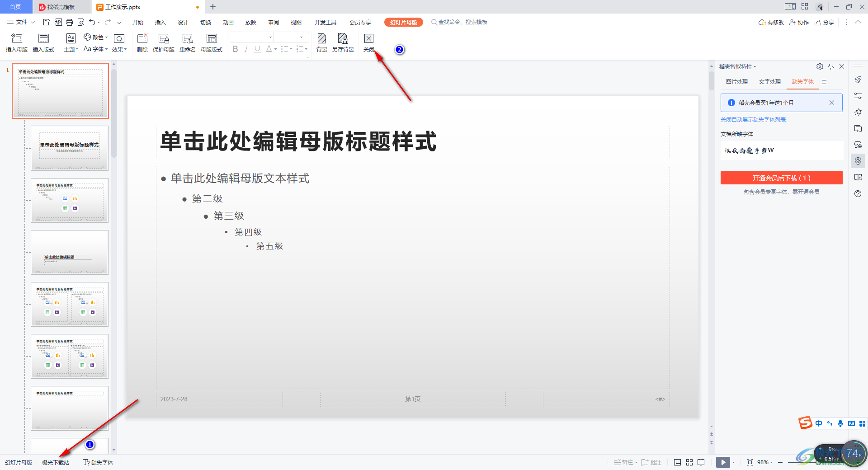Click Delete (删除) master icon
Viewport: 868px width, 470px height.
tap(142, 43)
